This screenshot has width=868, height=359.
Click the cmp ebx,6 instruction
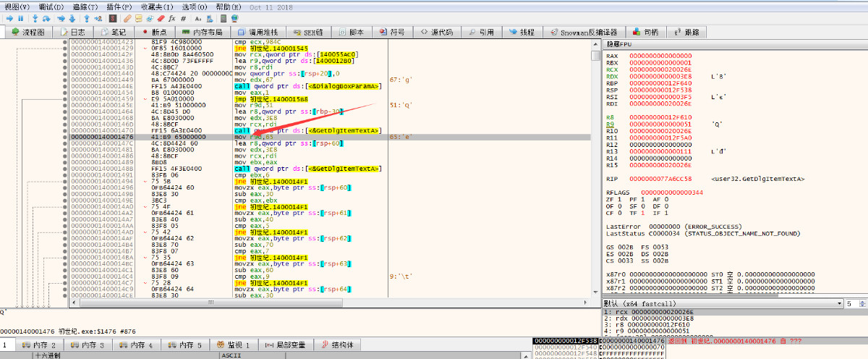click(x=251, y=174)
